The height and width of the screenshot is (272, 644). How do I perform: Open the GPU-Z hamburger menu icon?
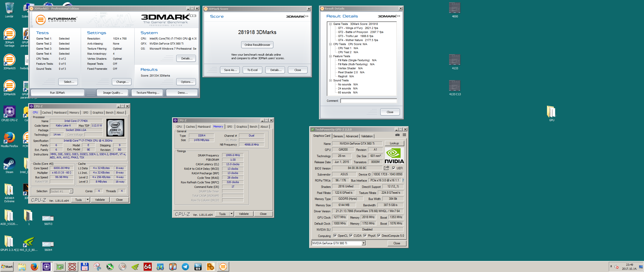[x=405, y=135]
